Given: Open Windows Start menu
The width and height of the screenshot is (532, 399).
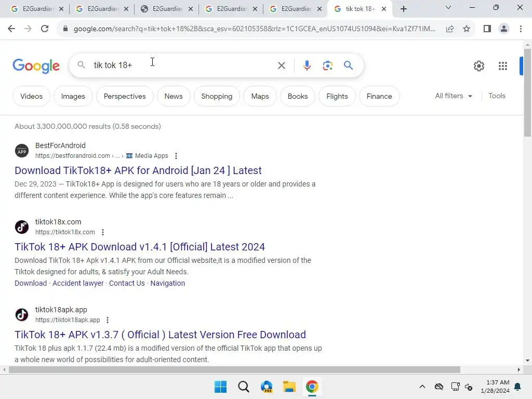Looking at the screenshot, I should (x=220, y=387).
